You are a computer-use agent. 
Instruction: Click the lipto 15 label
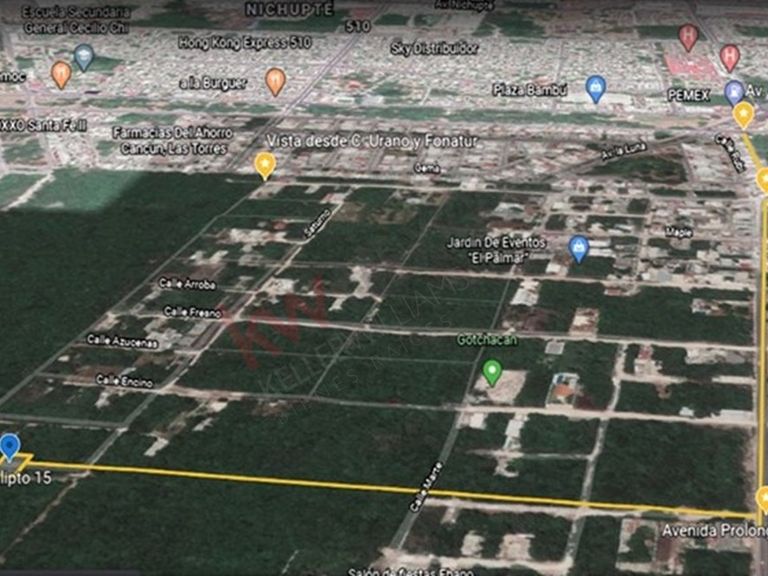[25, 478]
